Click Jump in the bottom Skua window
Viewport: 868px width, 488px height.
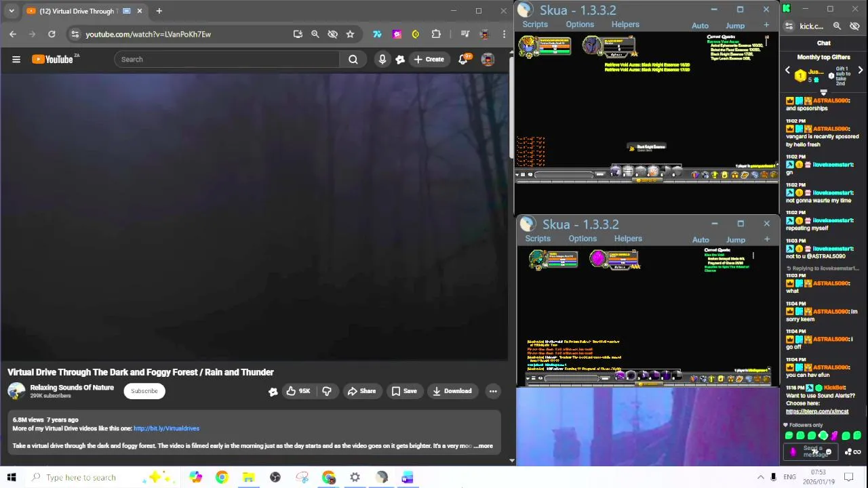[x=736, y=240]
